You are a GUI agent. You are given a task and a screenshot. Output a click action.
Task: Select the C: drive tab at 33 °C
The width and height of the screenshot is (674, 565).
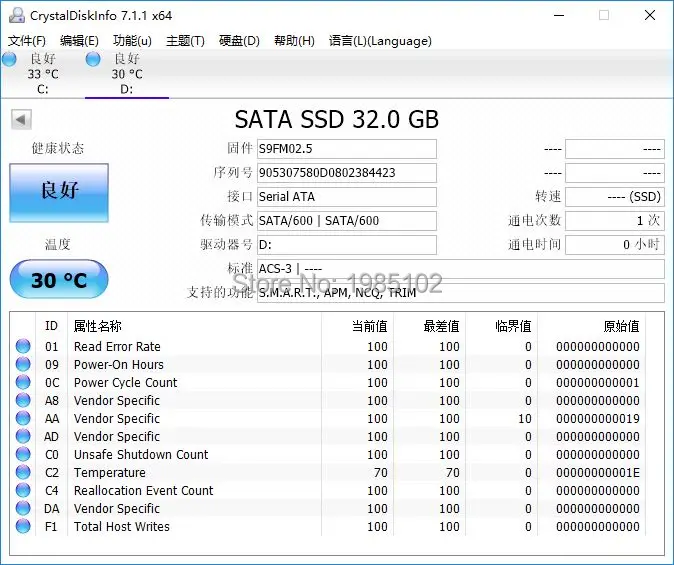[43, 74]
